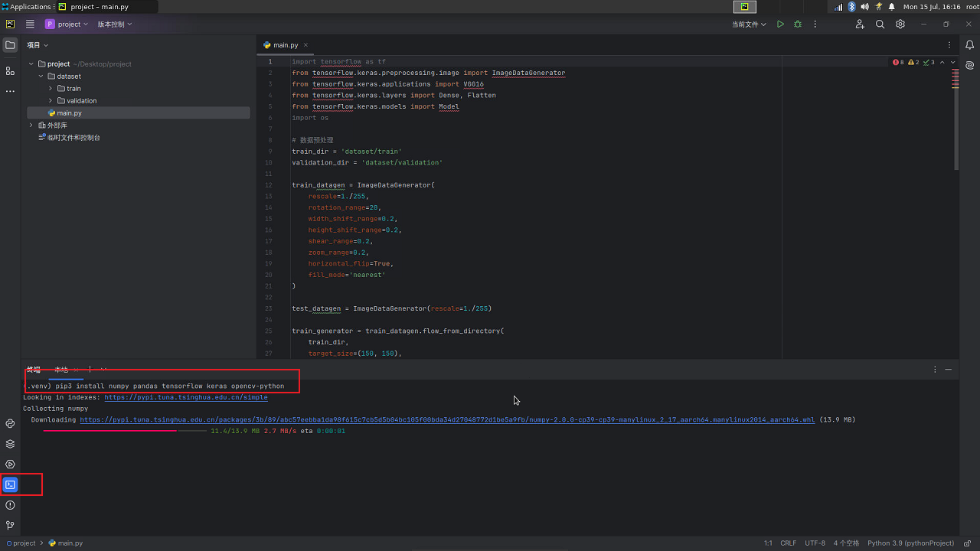
Task: Open Search Everywhere magnifier icon
Action: pos(880,24)
